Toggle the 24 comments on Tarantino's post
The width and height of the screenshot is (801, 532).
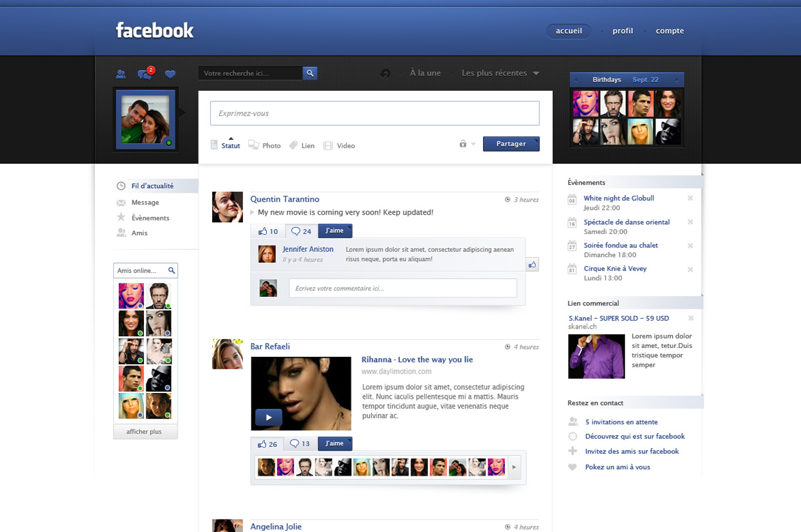click(301, 231)
